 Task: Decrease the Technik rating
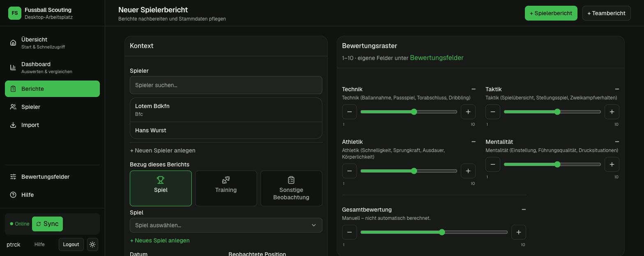pyautogui.click(x=350, y=112)
